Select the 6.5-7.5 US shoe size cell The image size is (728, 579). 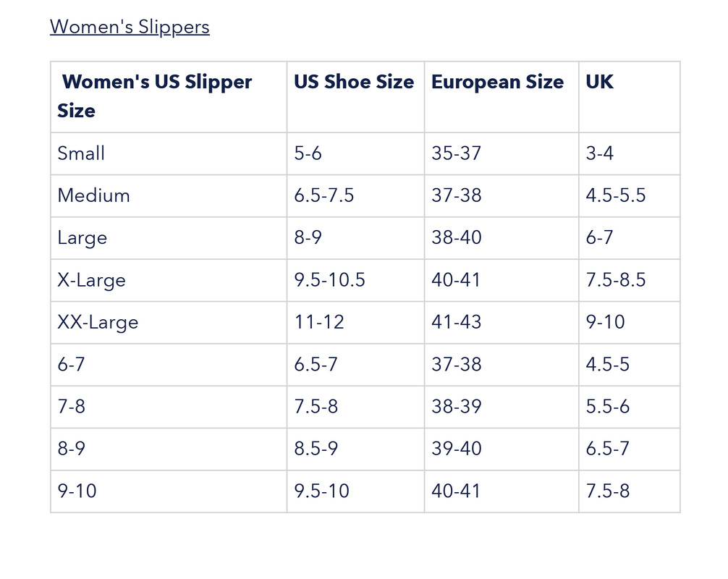tap(323, 195)
